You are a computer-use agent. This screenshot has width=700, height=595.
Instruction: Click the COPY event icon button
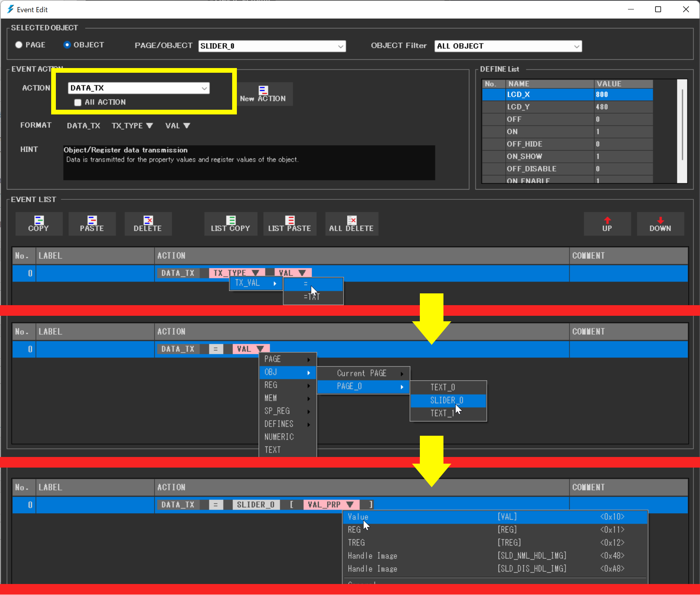pyautogui.click(x=39, y=224)
